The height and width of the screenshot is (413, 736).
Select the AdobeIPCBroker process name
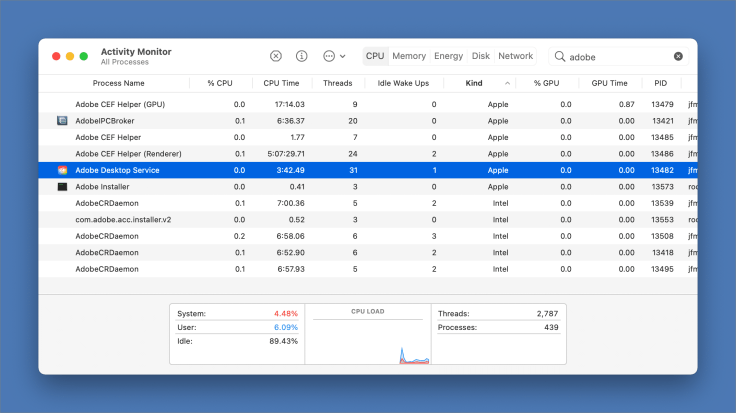pyautogui.click(x=105, y=121)
